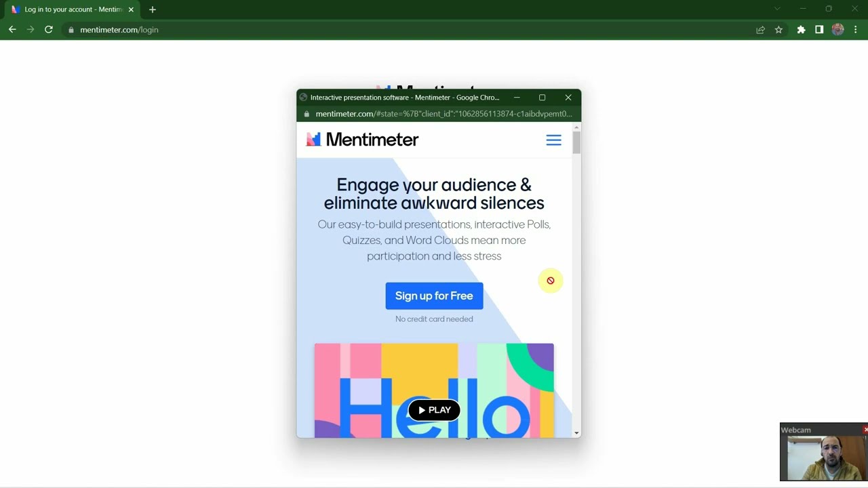Viewport: 868px width, 488px height.
Task: Click popup scrollbar up arrow
Action: tap(576, 127)
